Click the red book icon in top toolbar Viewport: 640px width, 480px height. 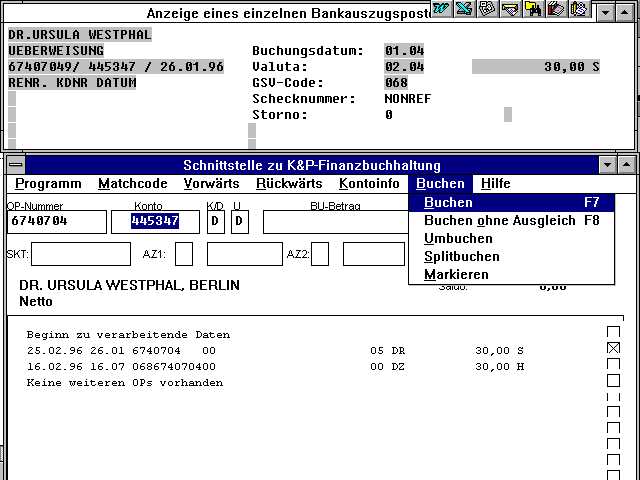click(x=557, y=9)
